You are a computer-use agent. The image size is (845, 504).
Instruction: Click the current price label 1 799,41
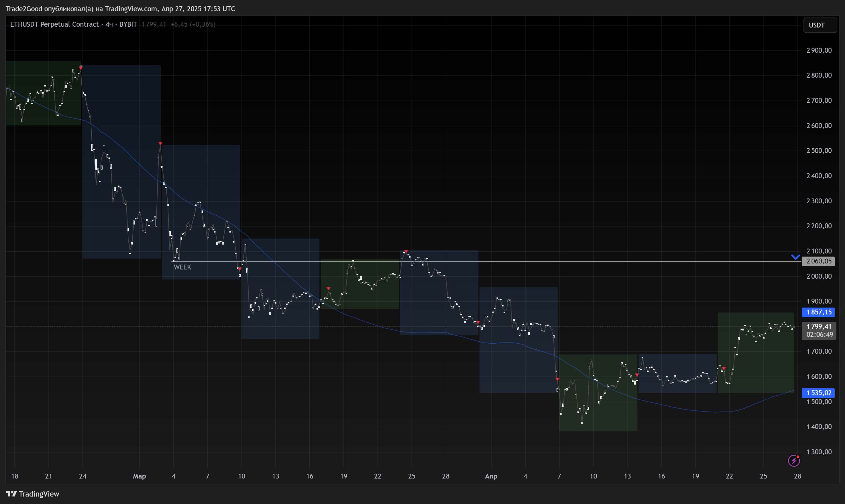pyautogui.click(x=819, y=326)
